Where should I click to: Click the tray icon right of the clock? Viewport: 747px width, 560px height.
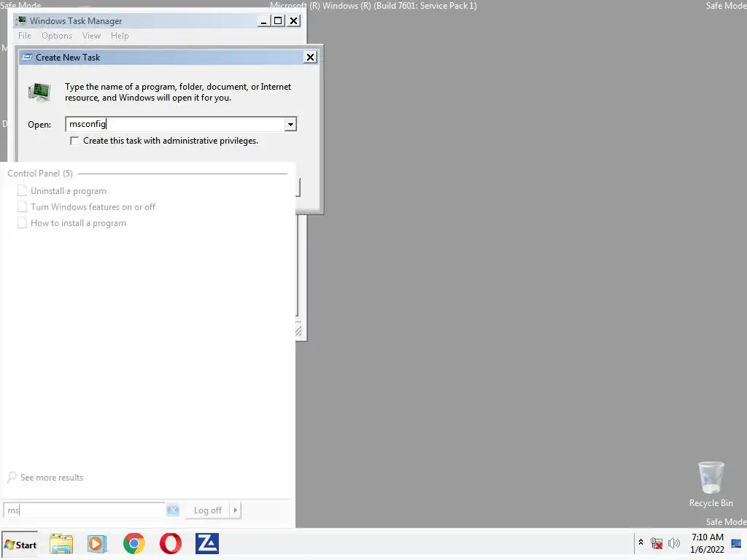[736, 544]
